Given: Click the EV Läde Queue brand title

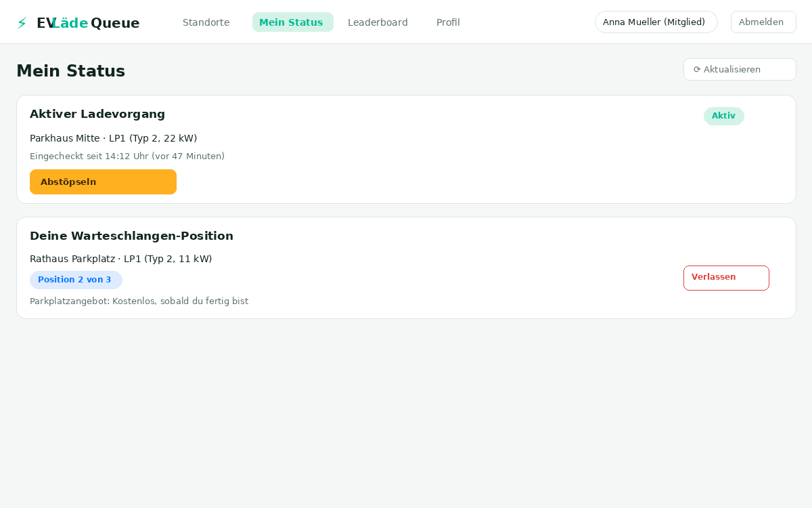Looking at the screenshot, I should (88, 23).
